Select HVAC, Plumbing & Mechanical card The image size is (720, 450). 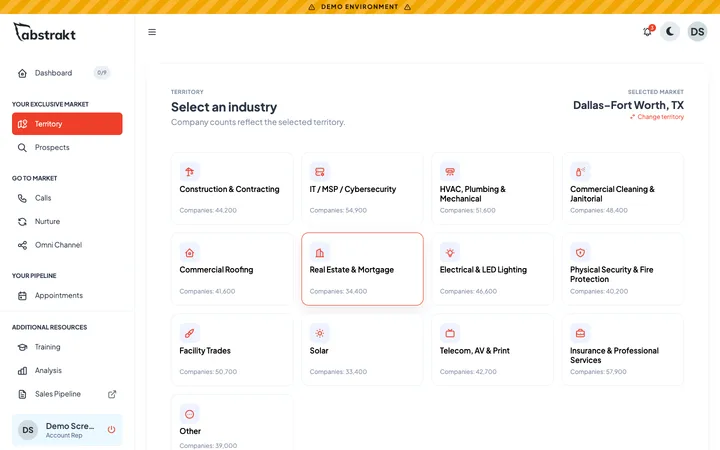tap(492, 188)
